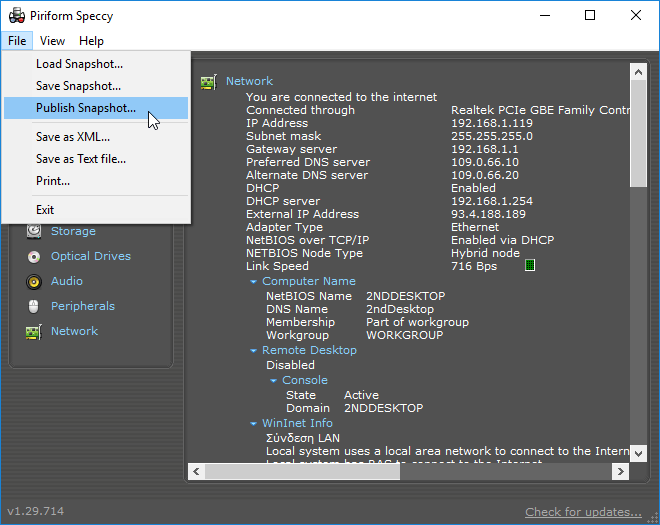The image size is (660, 525).
Task: Open the Audio section link
Action: pyautogui.click(x=67, y=281)
